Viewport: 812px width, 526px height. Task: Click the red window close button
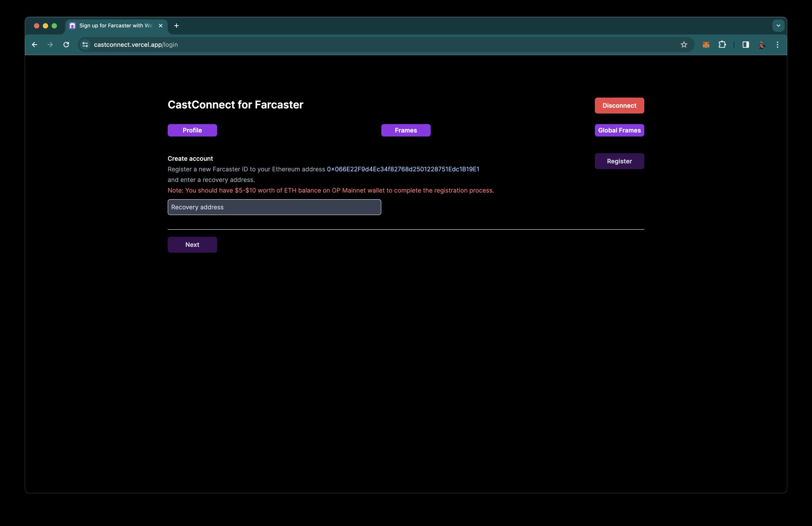pyautogui.click(x=37, y=26)
